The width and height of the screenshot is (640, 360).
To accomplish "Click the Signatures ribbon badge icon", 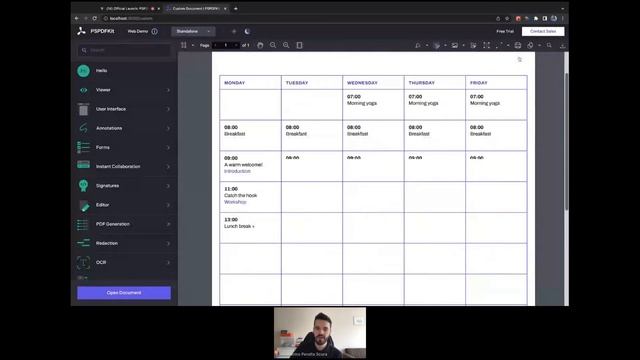I will coord(83,186).
